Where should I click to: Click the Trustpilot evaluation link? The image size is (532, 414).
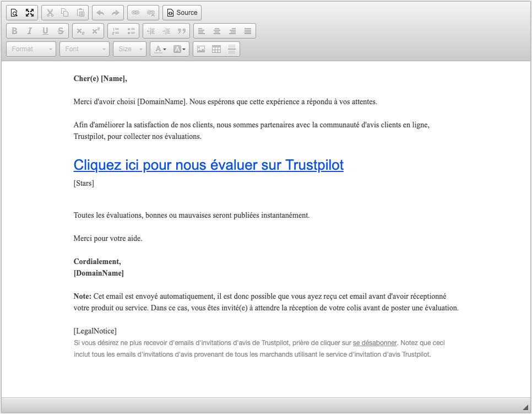pos(208,165)
